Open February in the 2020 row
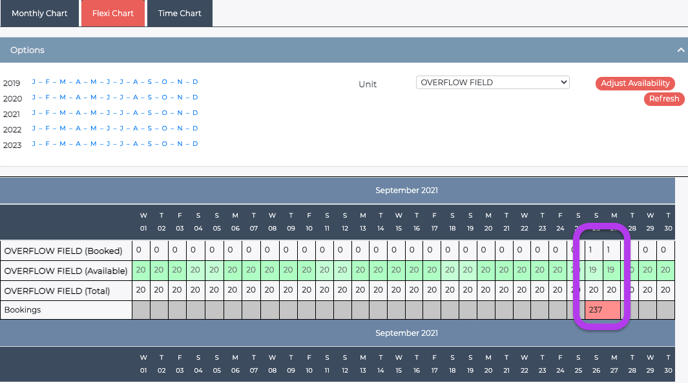 click(47, 97)
